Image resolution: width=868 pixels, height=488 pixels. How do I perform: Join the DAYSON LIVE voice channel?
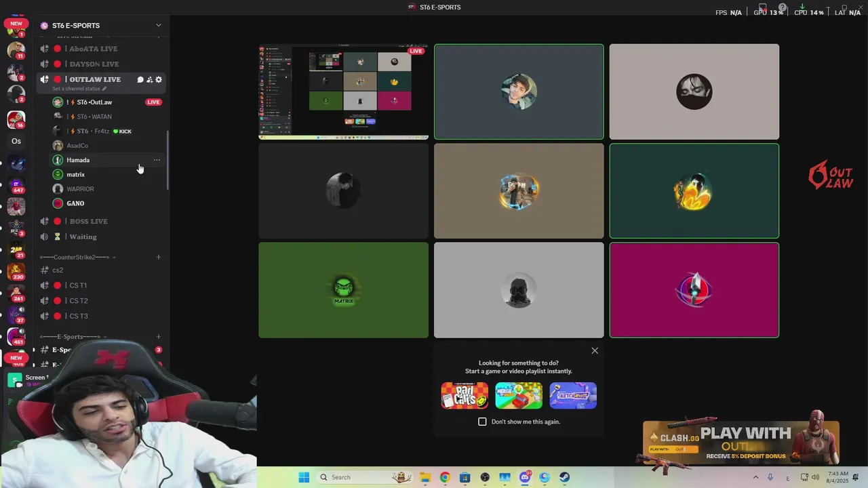point(102,64)
